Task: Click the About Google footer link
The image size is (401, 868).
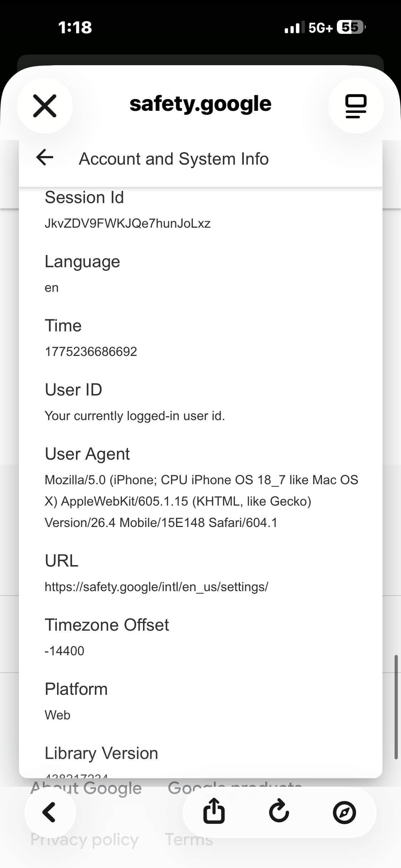Action: coord(86,787)
